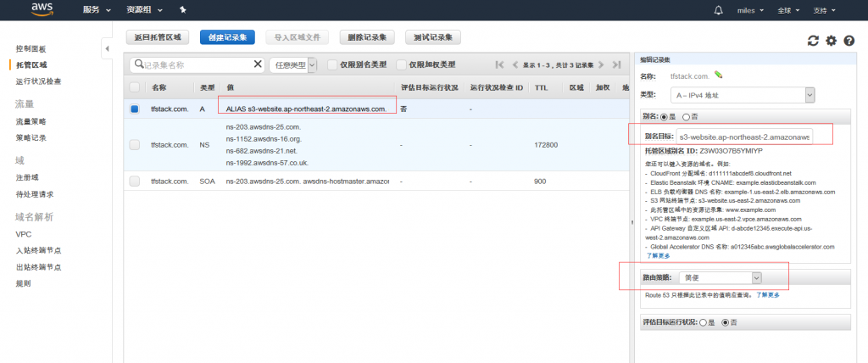Open 了解更多 link after the Route 53 description
This screenshot has height=363, width=868.
click(x=768, y=295)
